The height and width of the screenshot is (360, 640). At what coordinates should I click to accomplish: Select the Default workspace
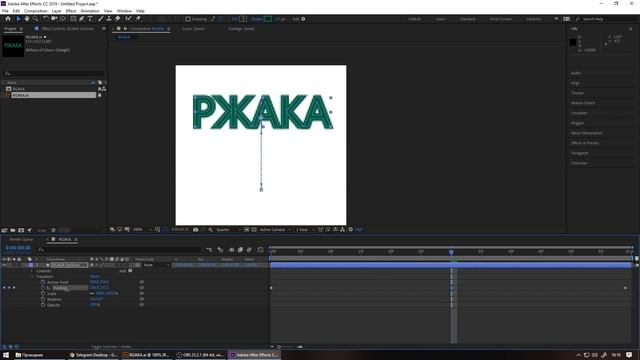click(x=414, y=19)
